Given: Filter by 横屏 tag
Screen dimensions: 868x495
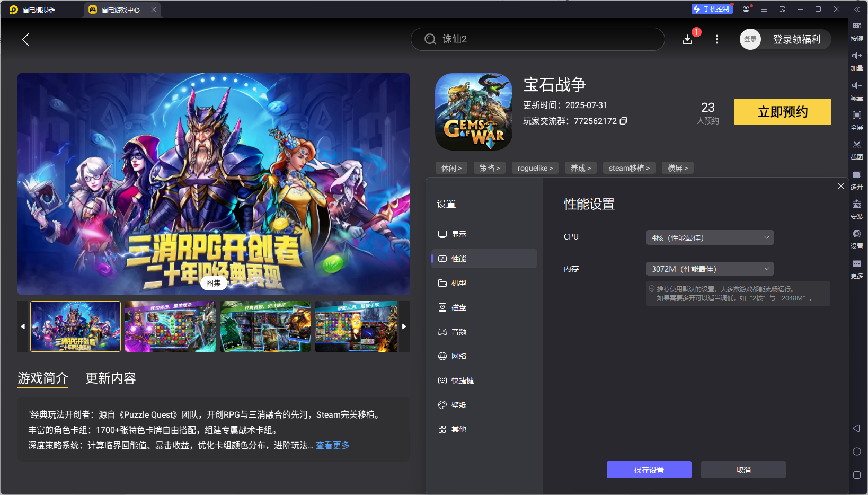Looking at the screenshot, I should point(678,168).
